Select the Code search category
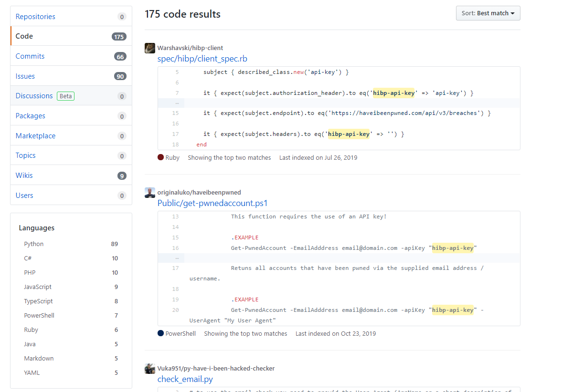 pyautogui.click(x=71, y=36)
